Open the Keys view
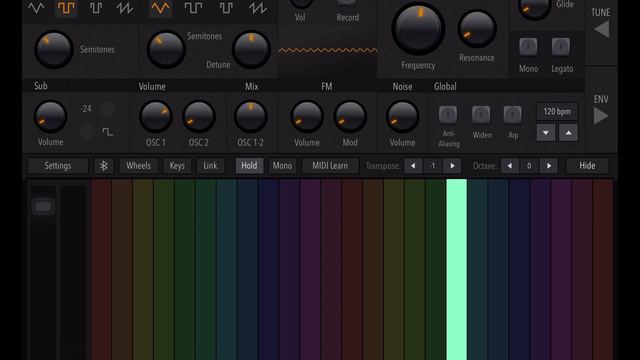Screen dimensions: 640x360 pos(177,166)
